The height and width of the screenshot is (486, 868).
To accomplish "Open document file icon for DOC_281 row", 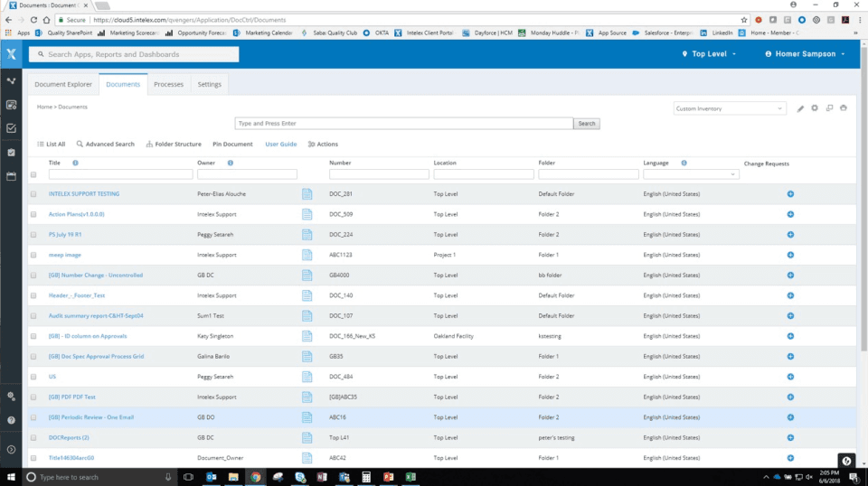I will tap(307, 194).
